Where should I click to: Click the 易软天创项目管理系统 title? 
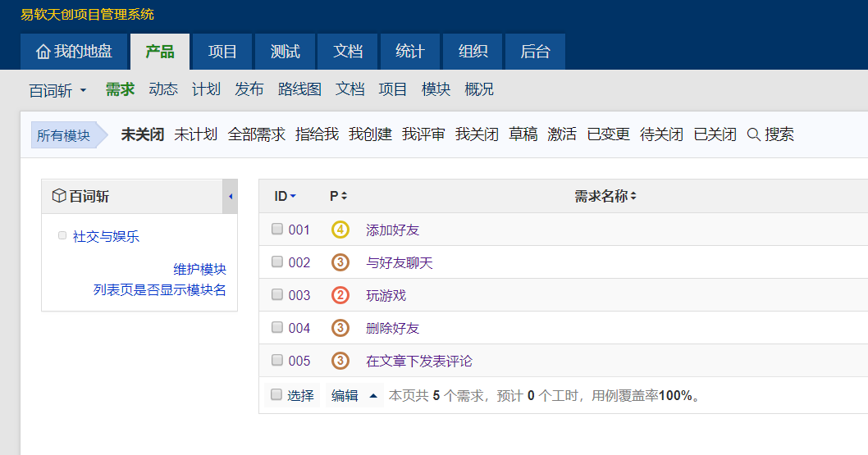(x=88, y=15)
